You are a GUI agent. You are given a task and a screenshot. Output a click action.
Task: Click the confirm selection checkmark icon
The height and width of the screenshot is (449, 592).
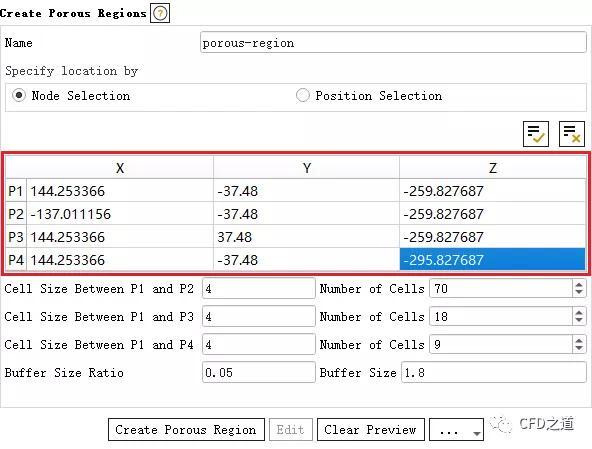click(536, 134)
